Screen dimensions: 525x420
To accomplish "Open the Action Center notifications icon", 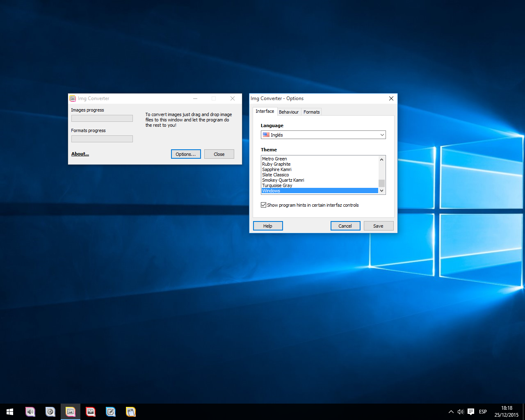I will click(471, 412).
